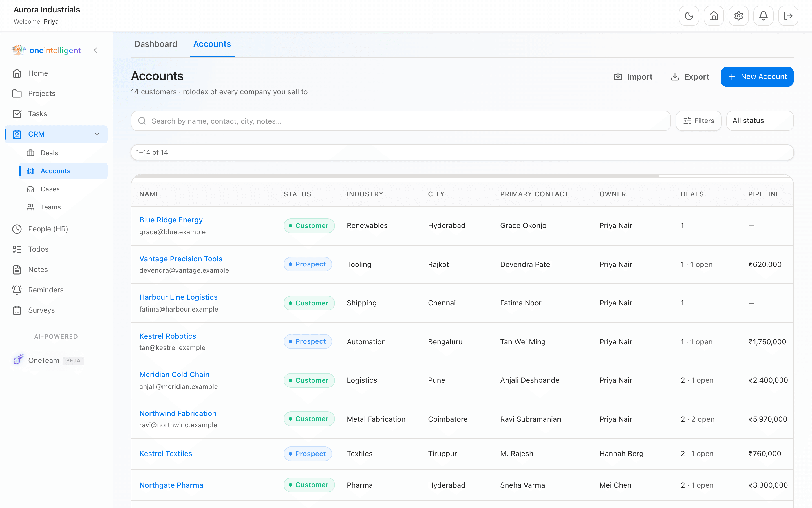Create a New Account

[x=757, y=77]
